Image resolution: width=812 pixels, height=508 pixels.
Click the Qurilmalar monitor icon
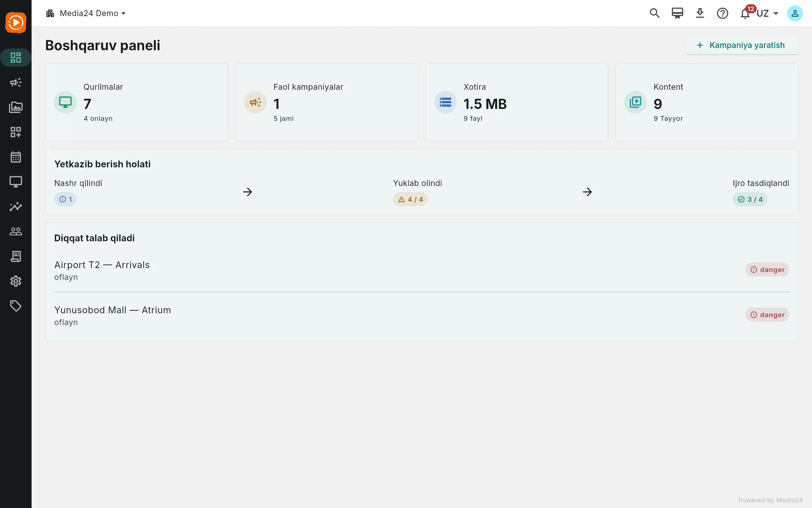click(65, 102)
